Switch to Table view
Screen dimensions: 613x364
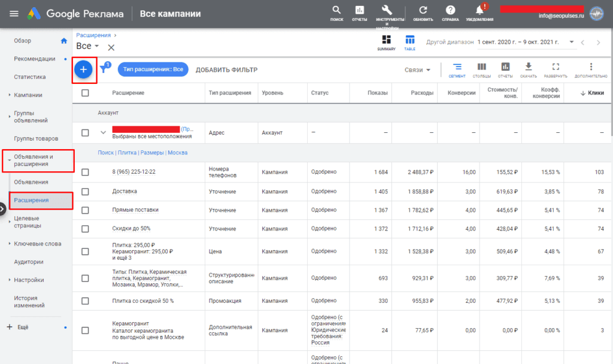409,43
